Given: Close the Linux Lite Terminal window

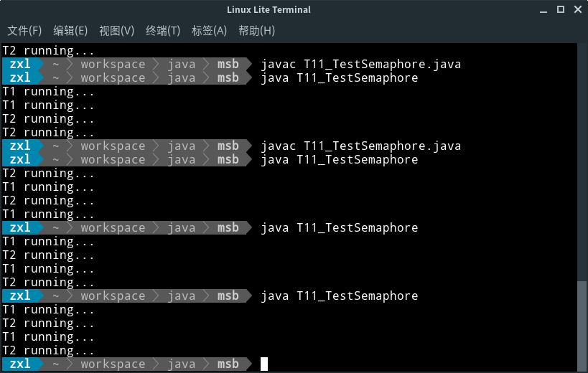Looking at the screenshot, I should [578, 9].
